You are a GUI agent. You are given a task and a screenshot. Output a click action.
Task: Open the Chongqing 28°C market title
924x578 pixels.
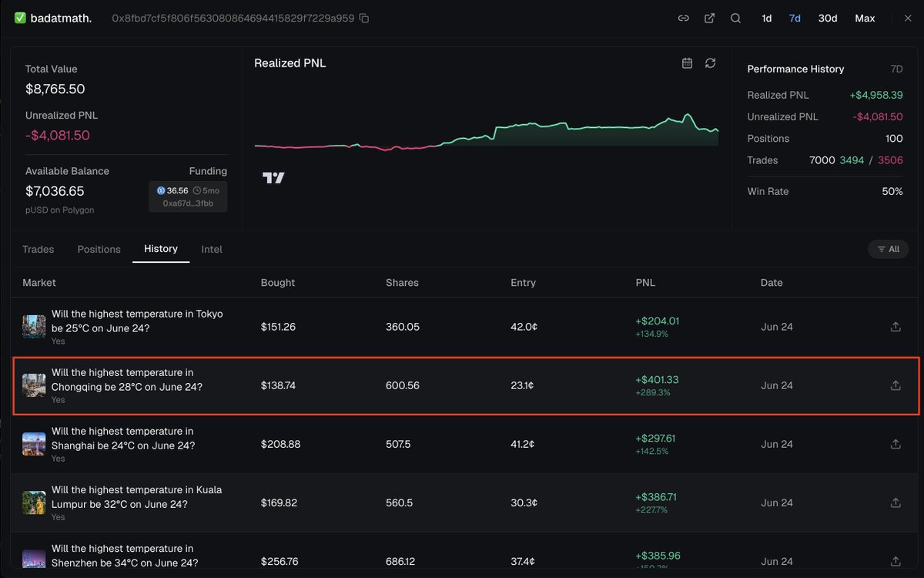pyautogui.click(x=127, y=379)
